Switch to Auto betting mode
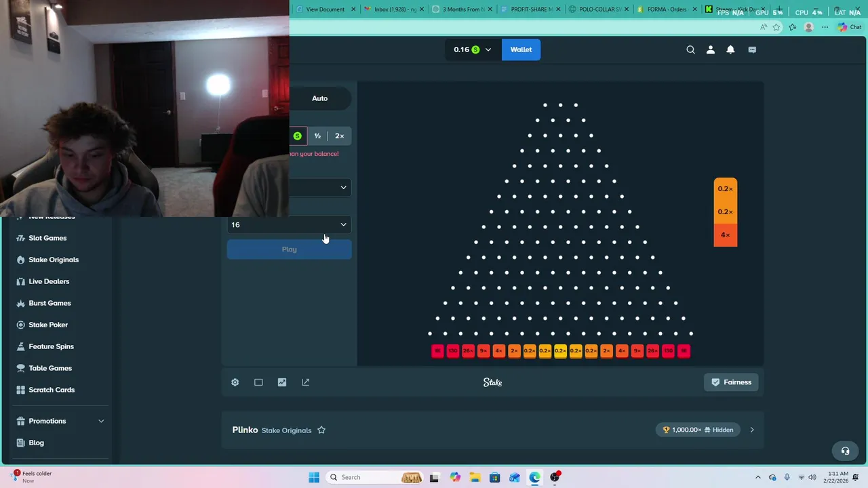Screen dimensions: 868x488 coord(319,98)
